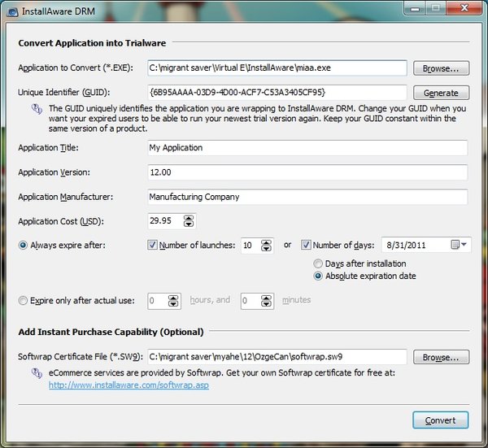Click the Convert button
The width and height of the screenshot is (488, 448).
440,420
